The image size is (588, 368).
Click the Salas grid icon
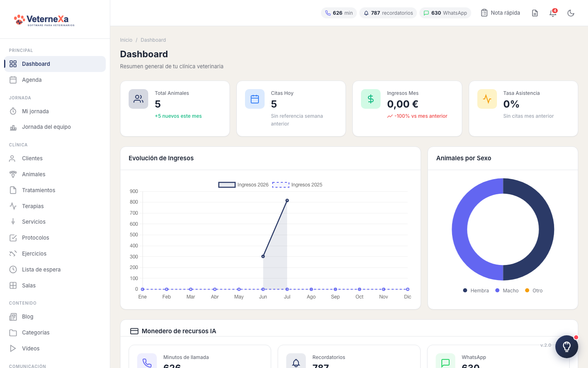click(x=13, y=285)
